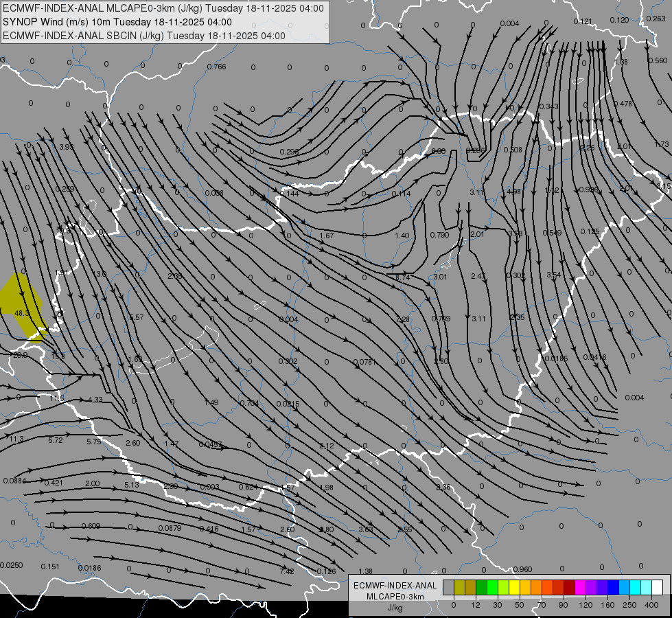Click the map value '0.263'
This screenshot has width=672, height=618.
click(656, 19)
